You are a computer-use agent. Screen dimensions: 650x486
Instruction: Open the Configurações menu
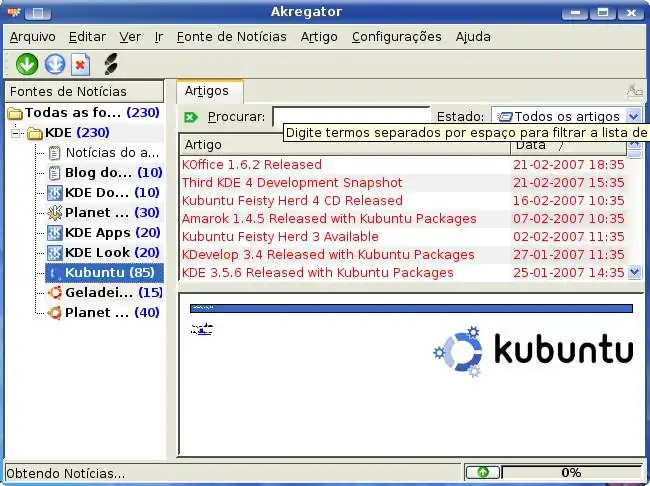[396, 36]
